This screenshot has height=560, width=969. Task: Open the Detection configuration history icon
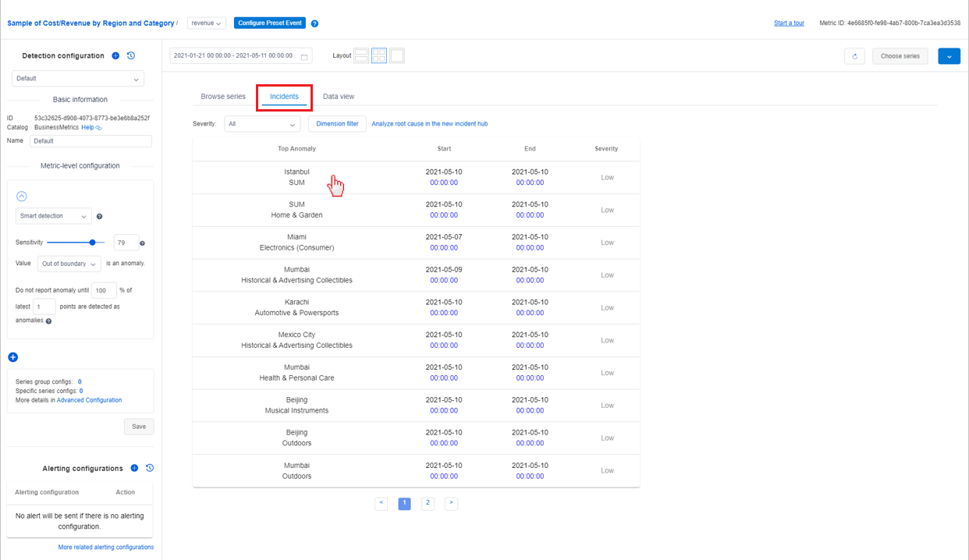[x=130, y=55]
